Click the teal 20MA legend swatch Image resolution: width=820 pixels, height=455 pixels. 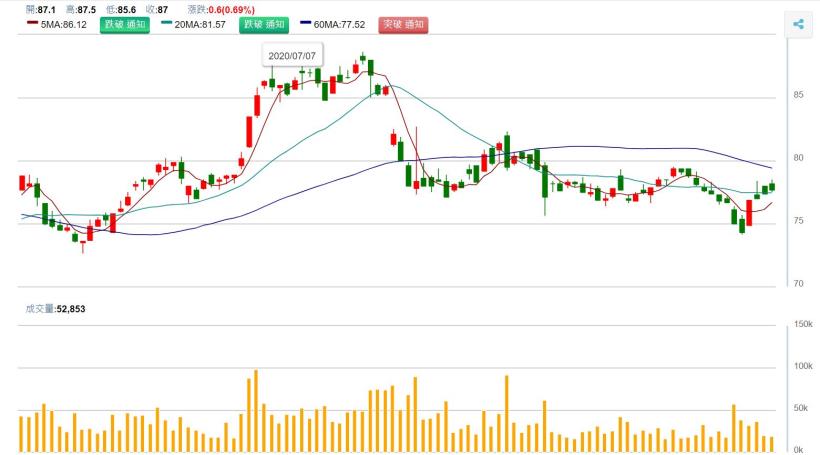(164, 22)
